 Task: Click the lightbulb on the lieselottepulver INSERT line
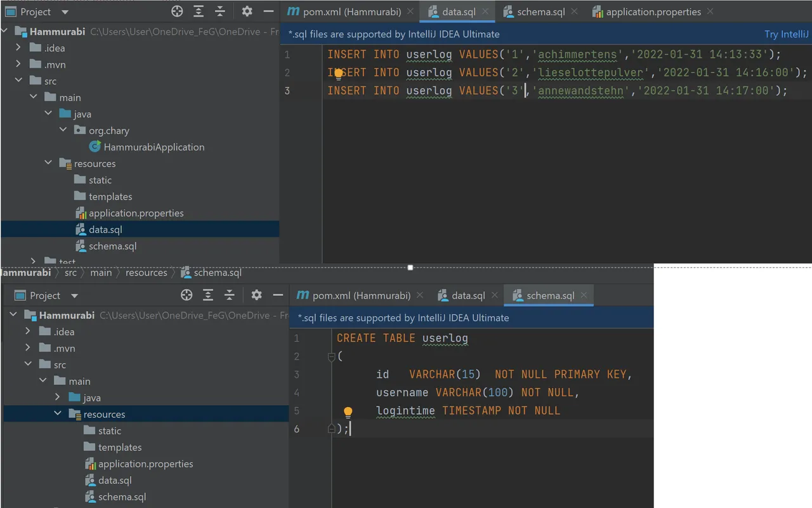[x=339, y=74]
